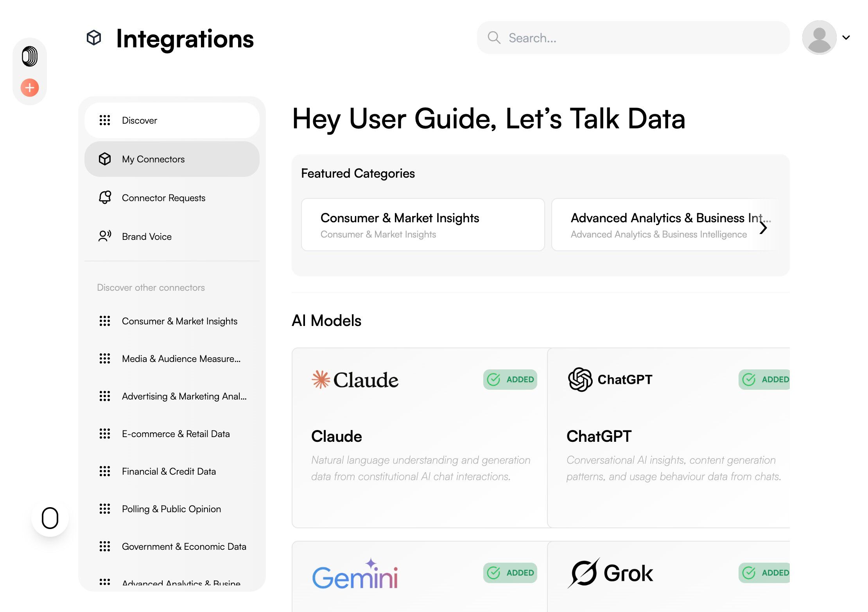
Task: Expand the account dropdown arrow next to avatar
Action: tap(846, 38)
